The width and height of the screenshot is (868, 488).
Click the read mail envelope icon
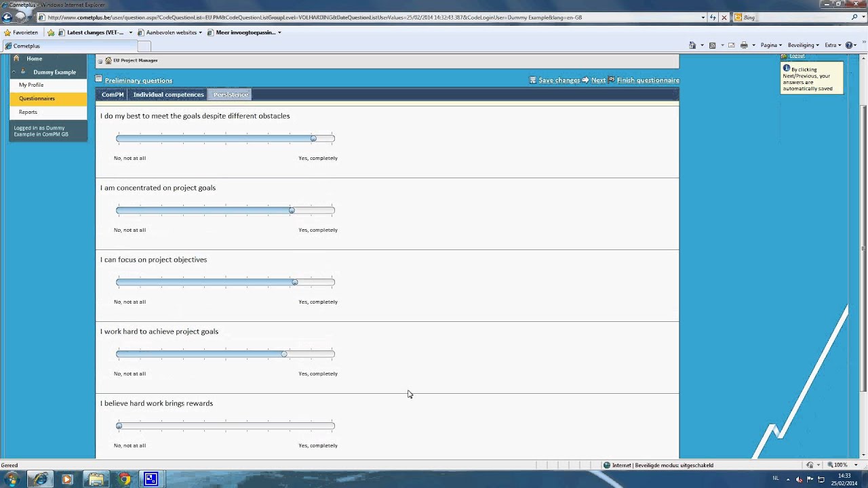[731, 45]
